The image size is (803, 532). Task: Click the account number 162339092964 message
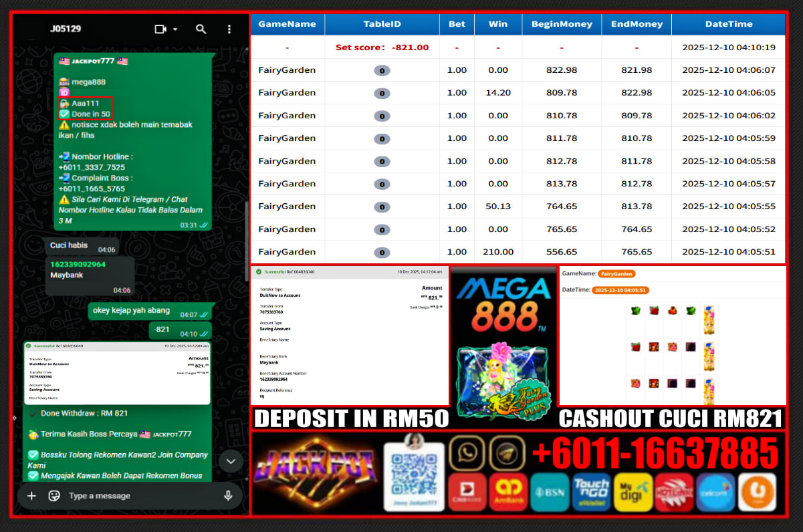click(x=78, y=265)
